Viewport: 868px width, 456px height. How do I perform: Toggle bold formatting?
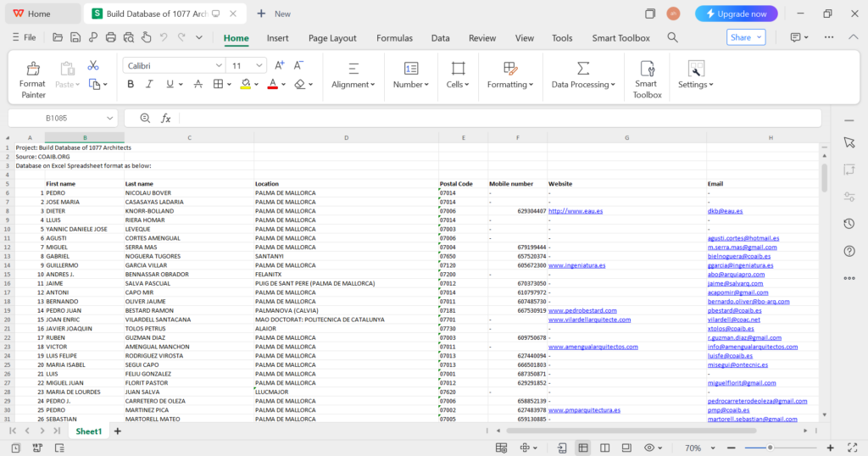(x=131, y=84)
